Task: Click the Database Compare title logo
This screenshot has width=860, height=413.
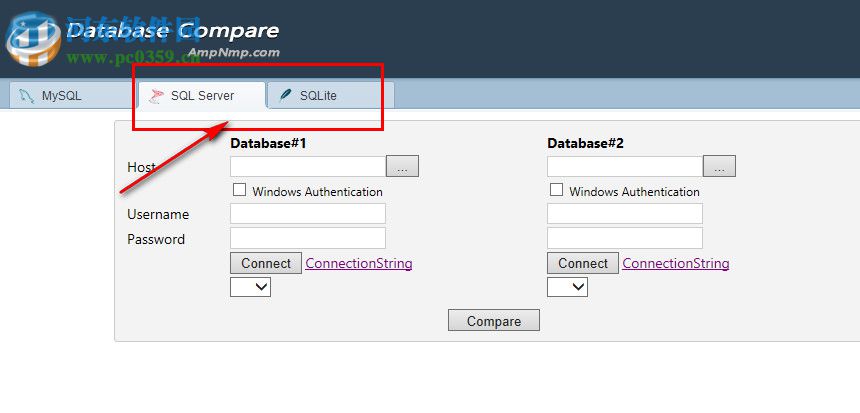Action: pos(173,31)
